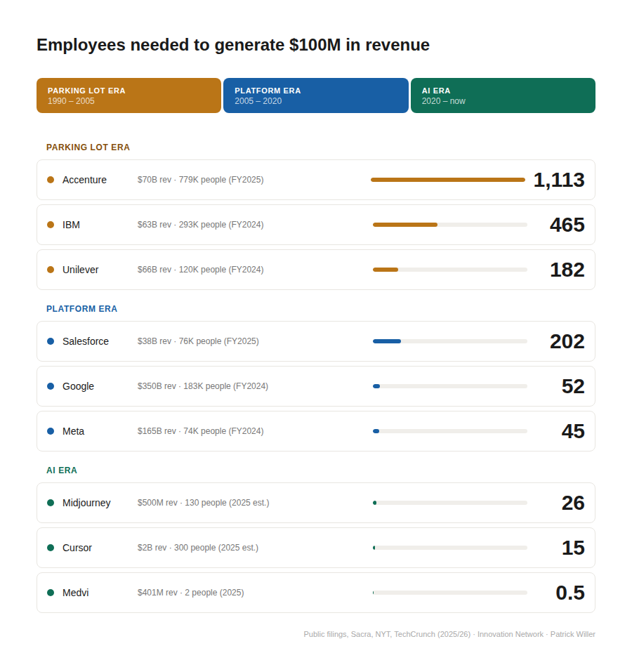Click "$401M rev · 2 people (2025)"
Viewport: 632px width, 672px height.
191,593
